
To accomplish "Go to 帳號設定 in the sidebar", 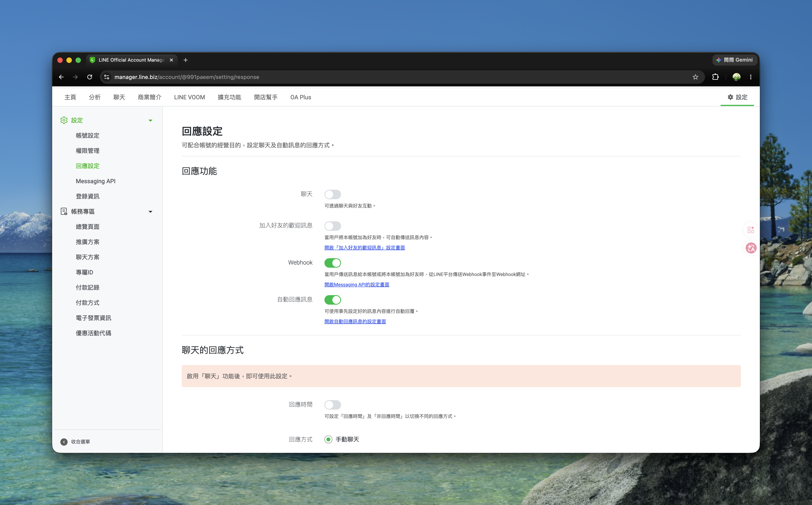I will (87, 135).
